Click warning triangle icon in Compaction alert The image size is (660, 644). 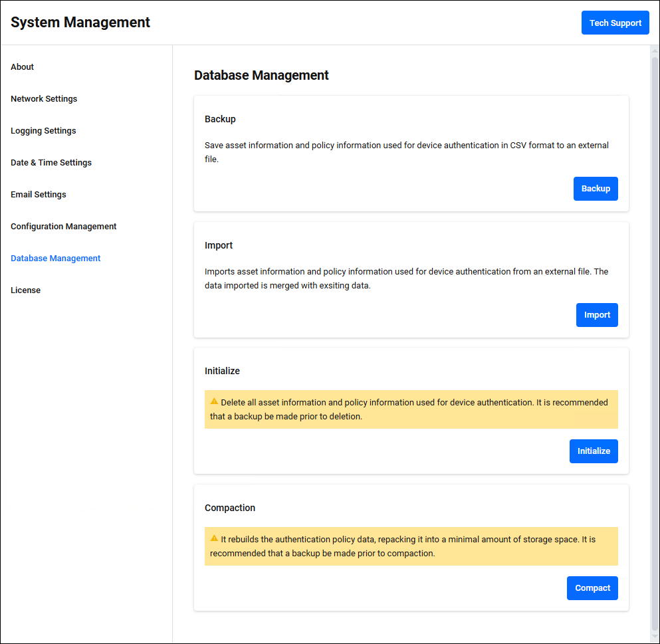tap(214, 538)
